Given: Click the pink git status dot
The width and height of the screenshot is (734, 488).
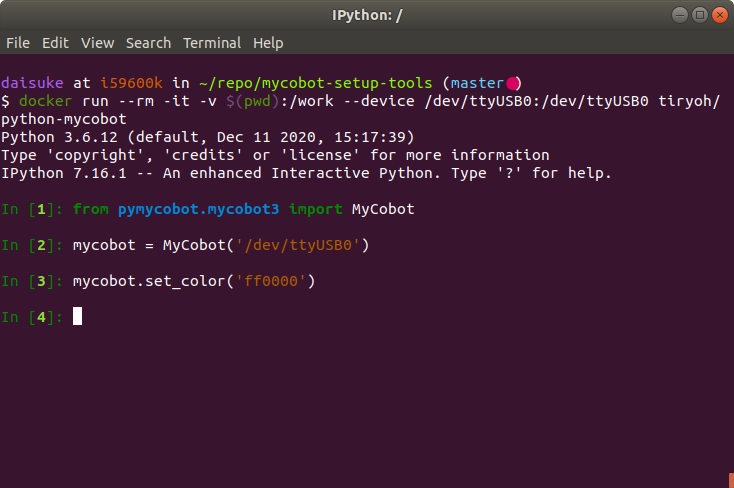Looking at the screenshot, I should click(513, 83).
